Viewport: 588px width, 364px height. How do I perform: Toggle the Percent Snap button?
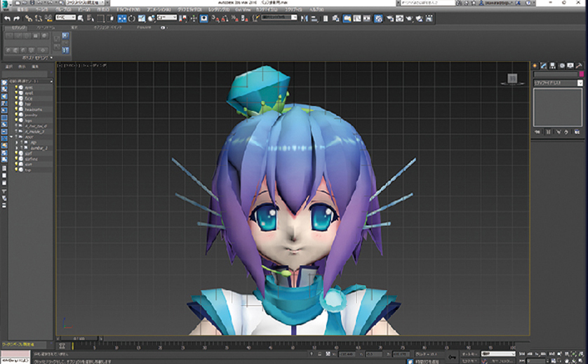(235, 18)
